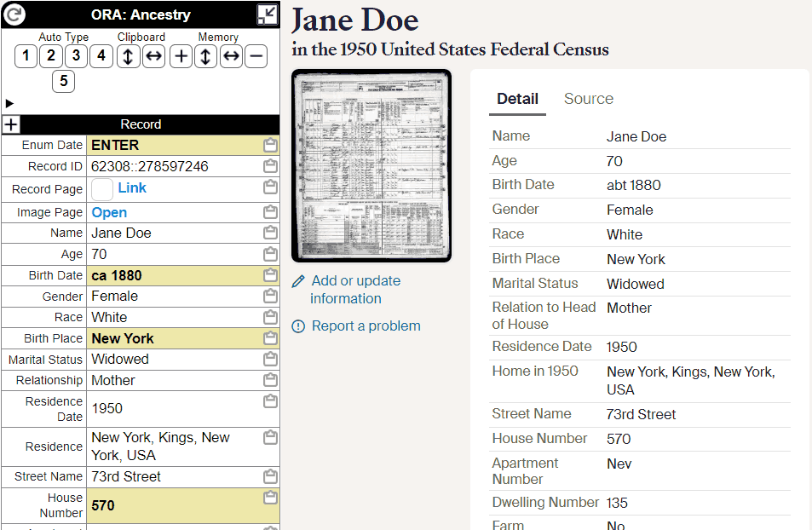Copy Record ID via clipboard icon
Image resolution: width=812 pixels, height=530 pixels.
(270, 166)
